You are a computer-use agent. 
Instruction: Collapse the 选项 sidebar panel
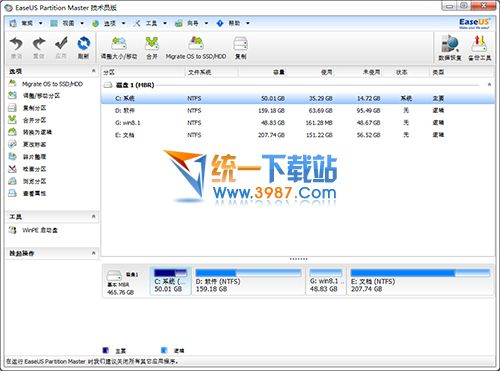pyautogui.click(x=94, y=71)
